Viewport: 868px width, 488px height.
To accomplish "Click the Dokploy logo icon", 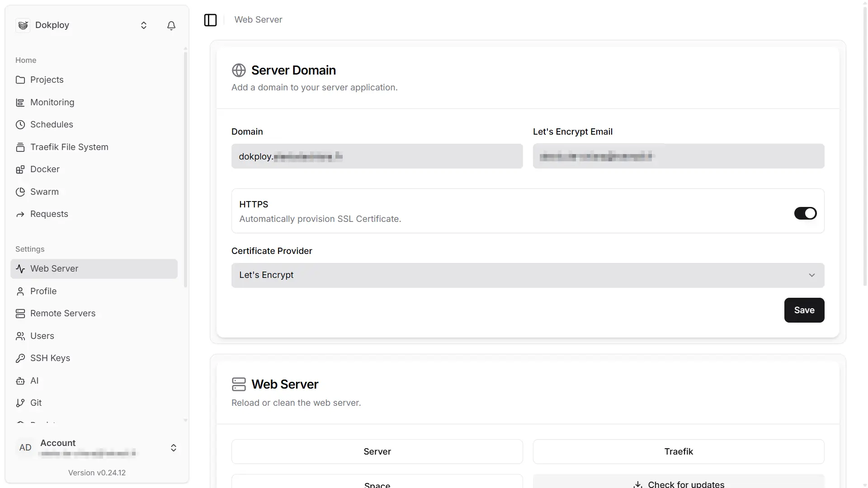I will (23, 25).
